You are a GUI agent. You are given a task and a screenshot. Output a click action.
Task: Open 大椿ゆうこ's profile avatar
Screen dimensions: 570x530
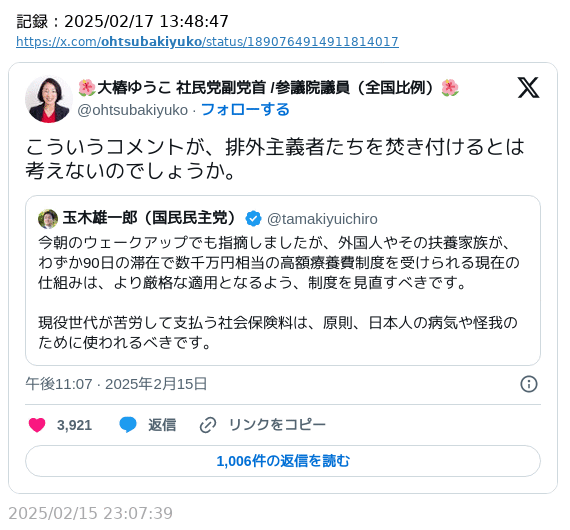click(x=49, y=99)
